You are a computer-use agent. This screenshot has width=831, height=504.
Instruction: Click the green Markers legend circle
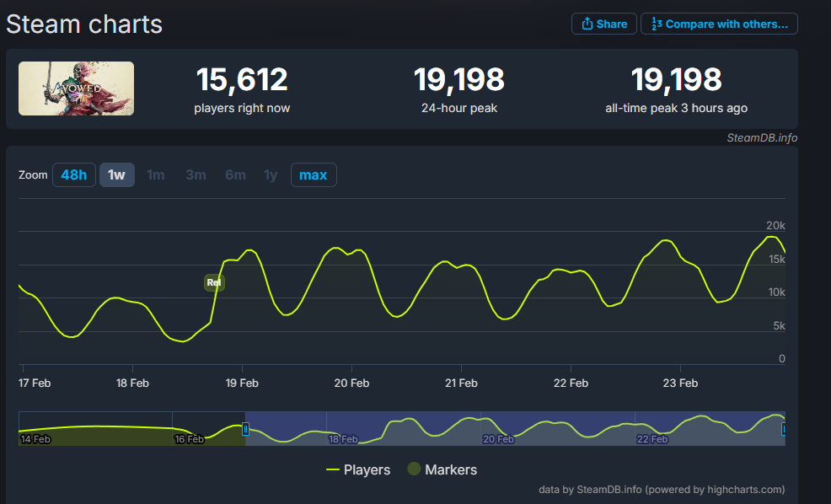(x=414, y=469)
